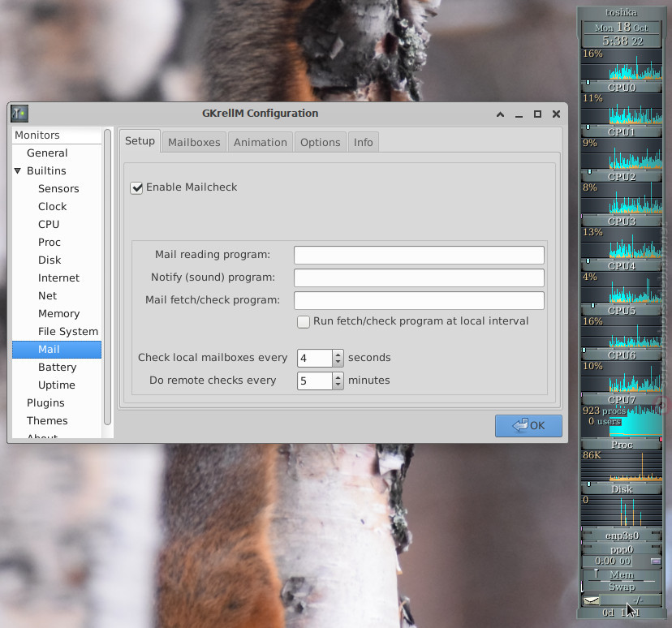Viewport: 672px width, 628px height.
Task: Click the Monitors tree vertical scrollbar
Action: pyautogui.click(x=108, y=277)
